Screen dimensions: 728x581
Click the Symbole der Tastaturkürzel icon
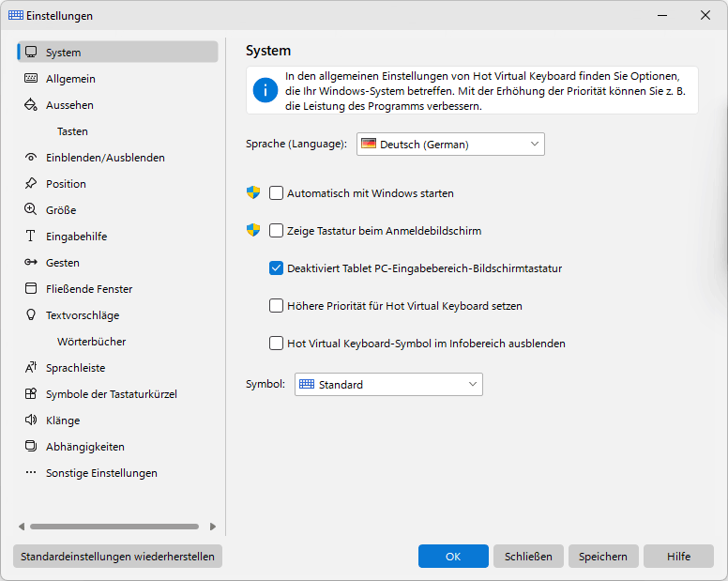click(31, 394)
